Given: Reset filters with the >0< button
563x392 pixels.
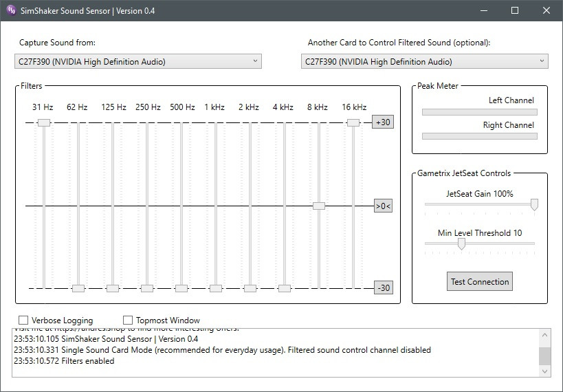Looking at the screenshot, I should coord(382,206).
